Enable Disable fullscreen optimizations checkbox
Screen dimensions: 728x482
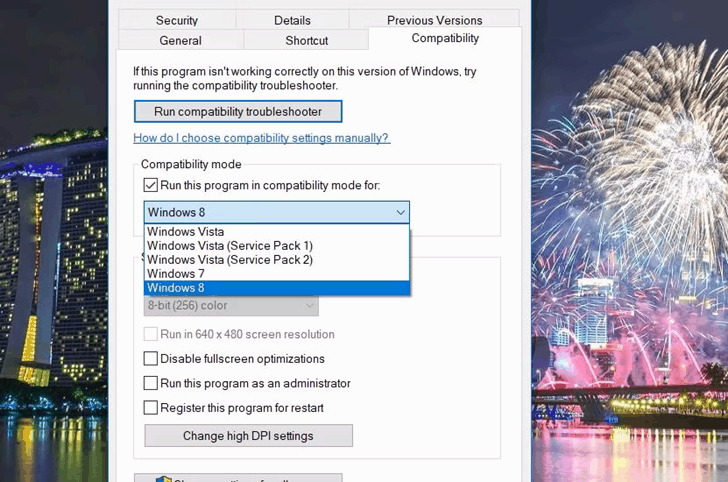(150, 358)
